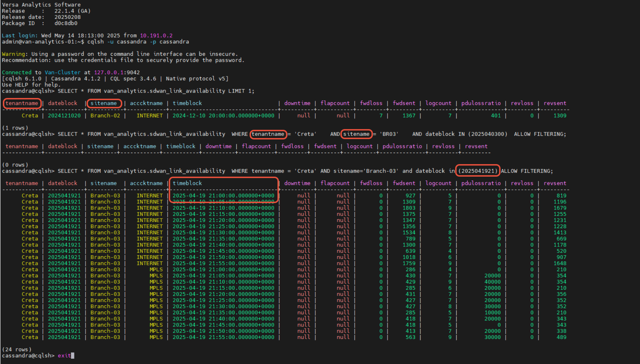The height and width of the screenshot is (364, 640).
Task: Click the "Use HELP for help." line
Action: click(31, 85)
